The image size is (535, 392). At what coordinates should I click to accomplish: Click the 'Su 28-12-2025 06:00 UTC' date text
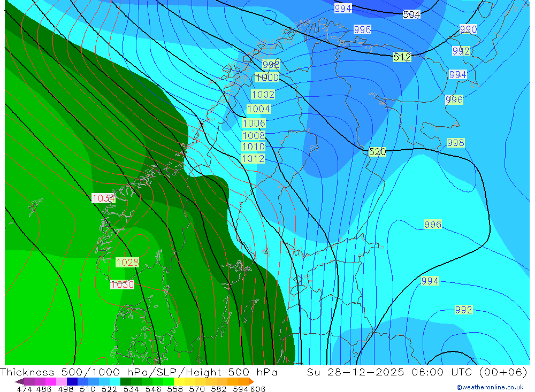tap(389, 372)
